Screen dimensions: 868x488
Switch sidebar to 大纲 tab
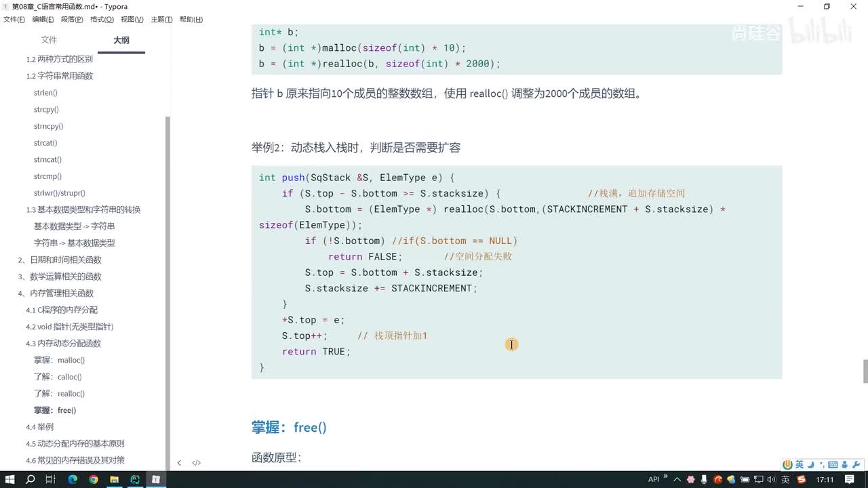click(x=121, y=40)
